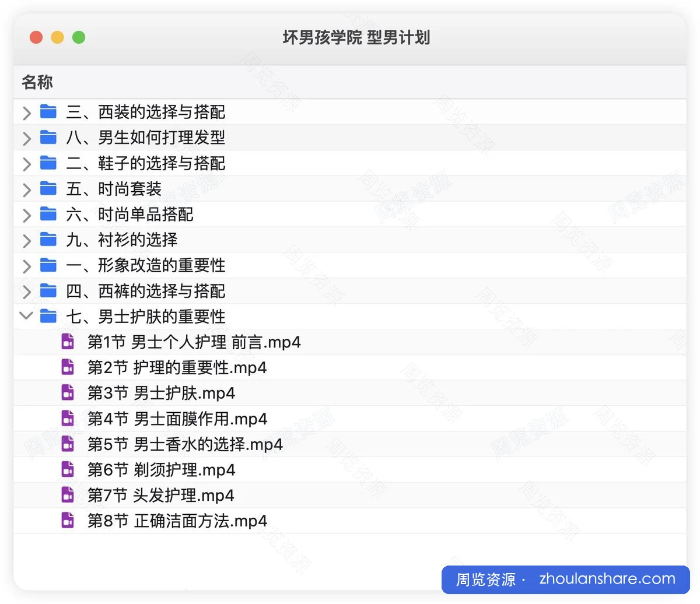Click the folder icon for 一、形象改造的重要性
Screen dimensions: 700x604
click(x=48, y=265)
